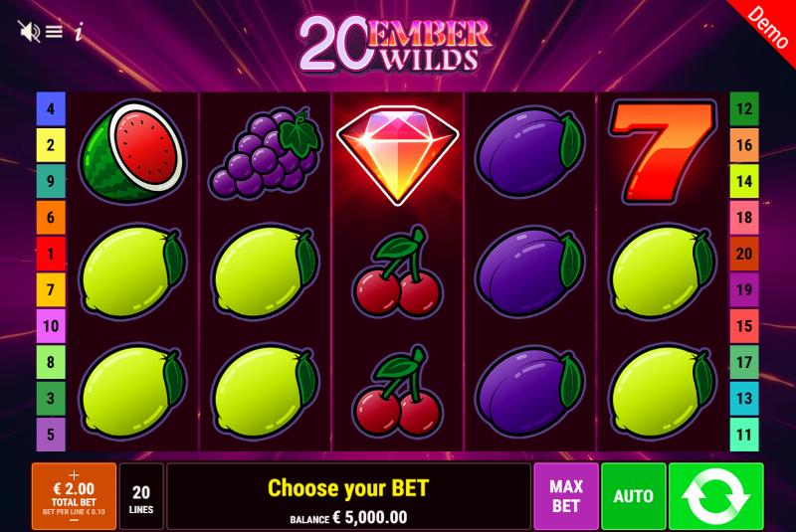Select the blue payline 4 marker

pyautogui.click(x=51, y=108)
